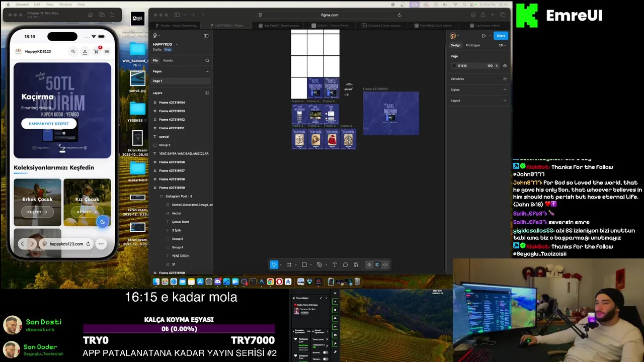This screenshot has width=644, height=362.
Task: Open Trash in the macOS dock
Action: tap(357, 282)
